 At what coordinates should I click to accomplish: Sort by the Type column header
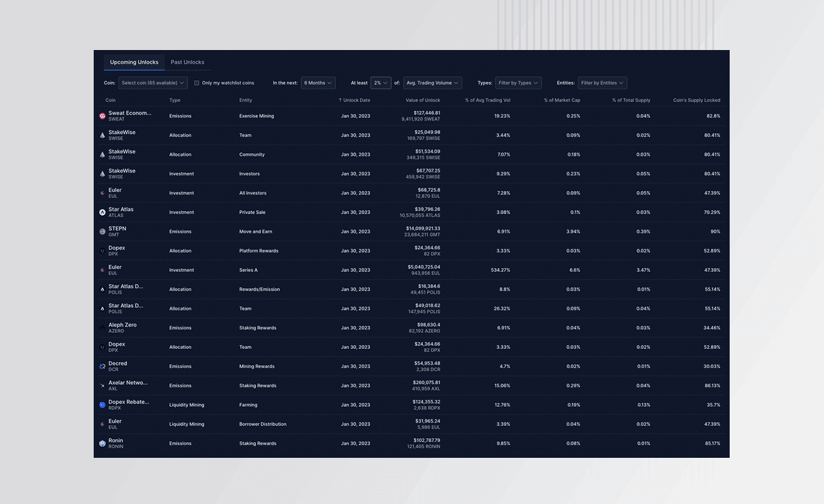coord(175,100)
